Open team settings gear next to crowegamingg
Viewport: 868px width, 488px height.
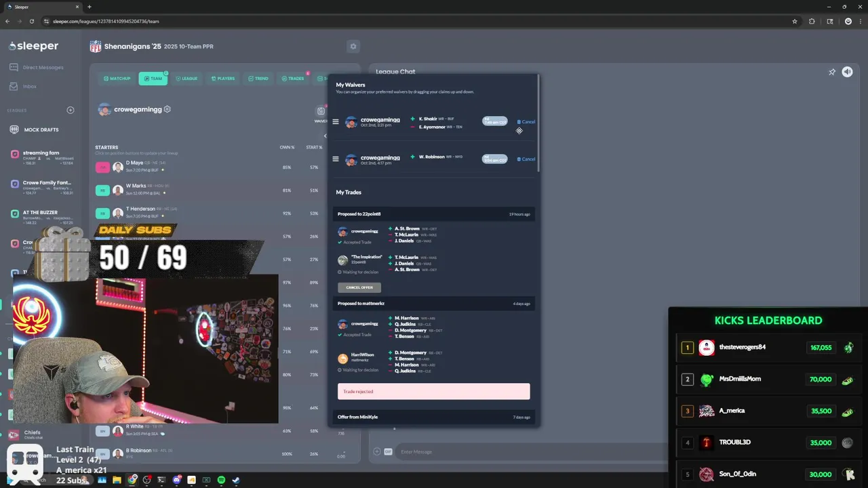[x=167, y=109]
